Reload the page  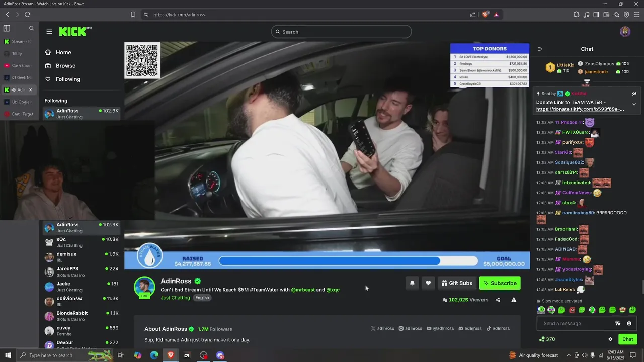point(27,15)
